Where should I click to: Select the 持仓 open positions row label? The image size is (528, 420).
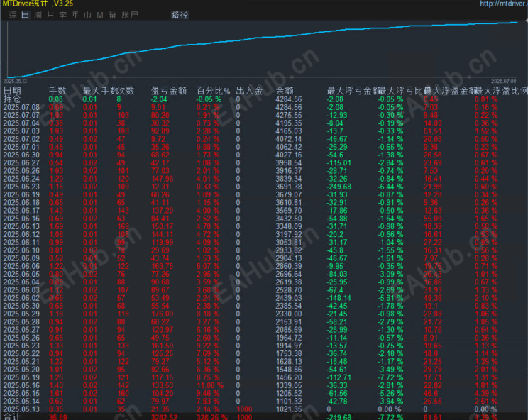(12, 99)
